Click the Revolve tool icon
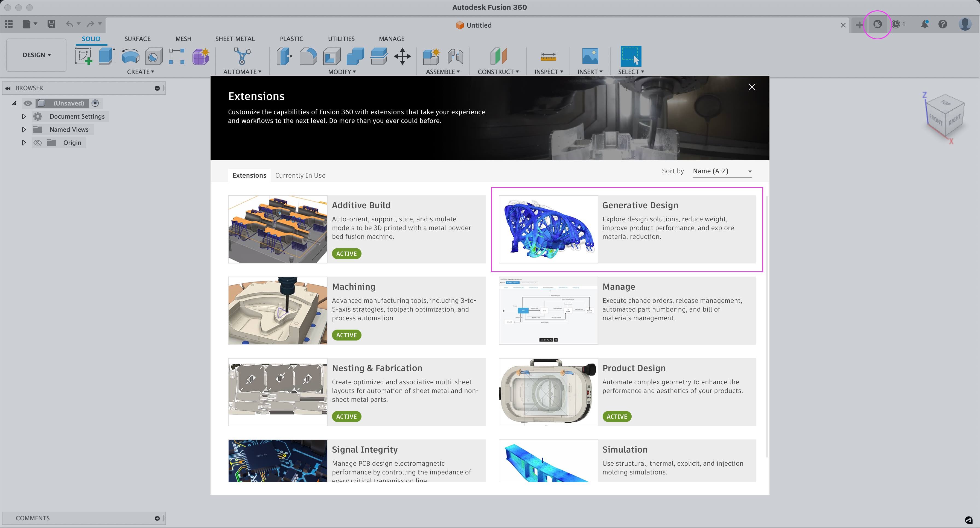 (x=130, y=56)
